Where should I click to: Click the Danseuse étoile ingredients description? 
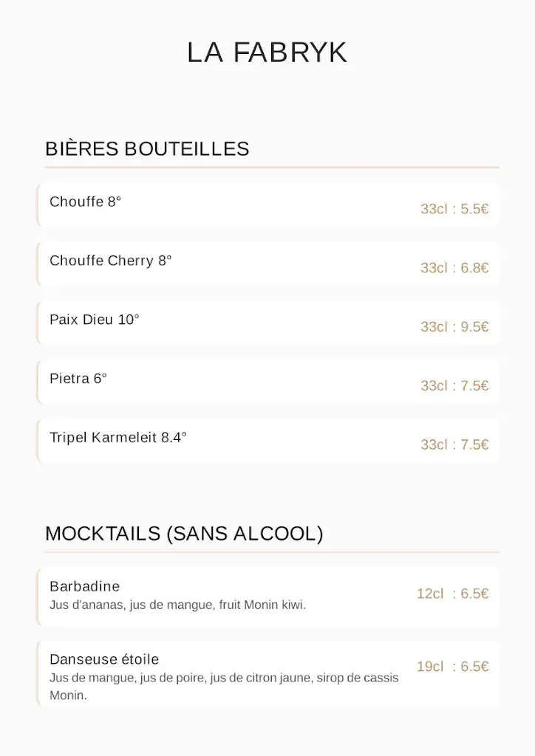click(x=223, y=678)
